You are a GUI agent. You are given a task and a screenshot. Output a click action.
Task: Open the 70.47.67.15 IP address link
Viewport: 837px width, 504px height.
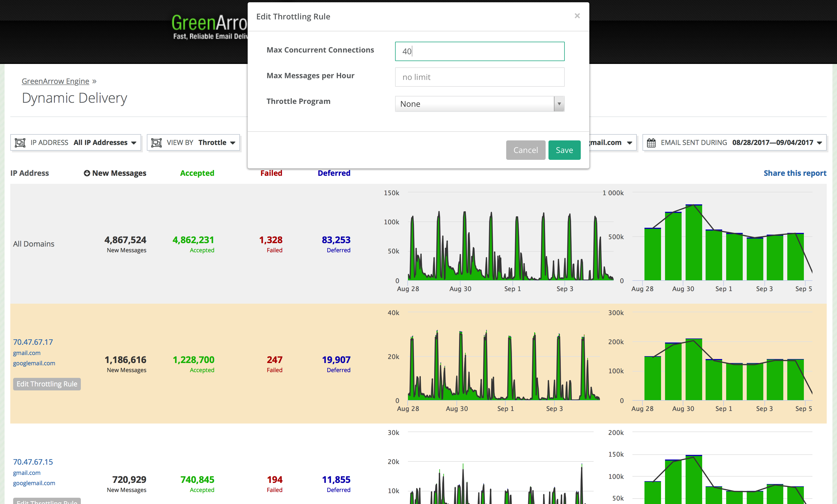click(x=33, y=461)
